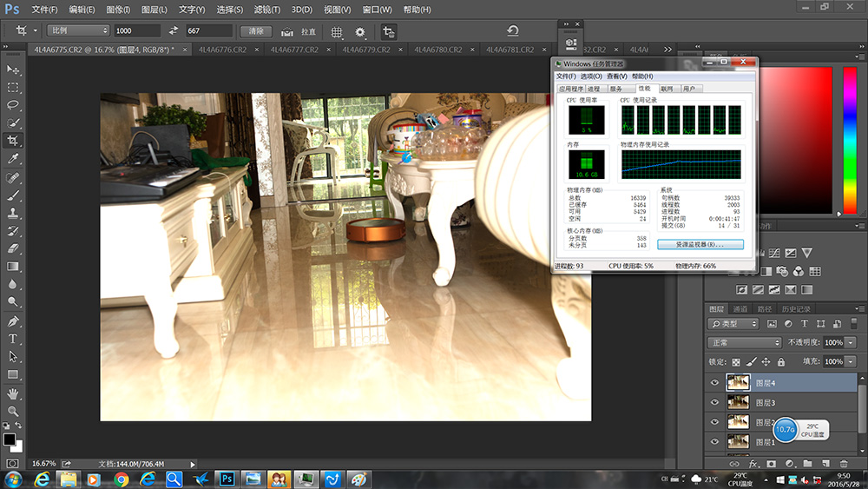The width and height of the screenshot is (868, 489).
Task: Click the foreground black color swatch
Action: point(10,439)
